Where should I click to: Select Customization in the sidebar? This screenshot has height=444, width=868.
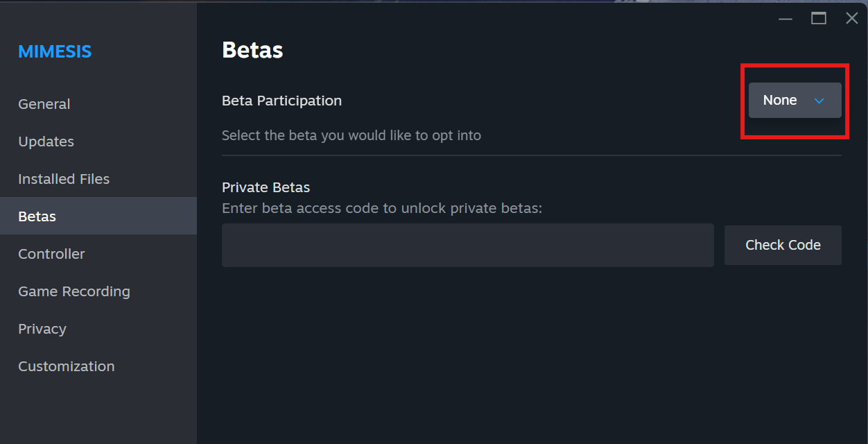click(x=67, y=366)
